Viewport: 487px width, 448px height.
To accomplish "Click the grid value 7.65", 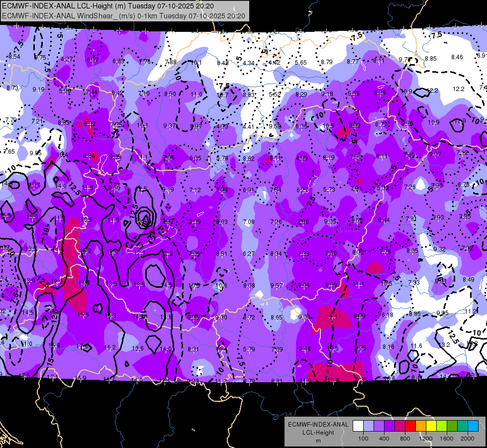I will (x=9, y=152).
